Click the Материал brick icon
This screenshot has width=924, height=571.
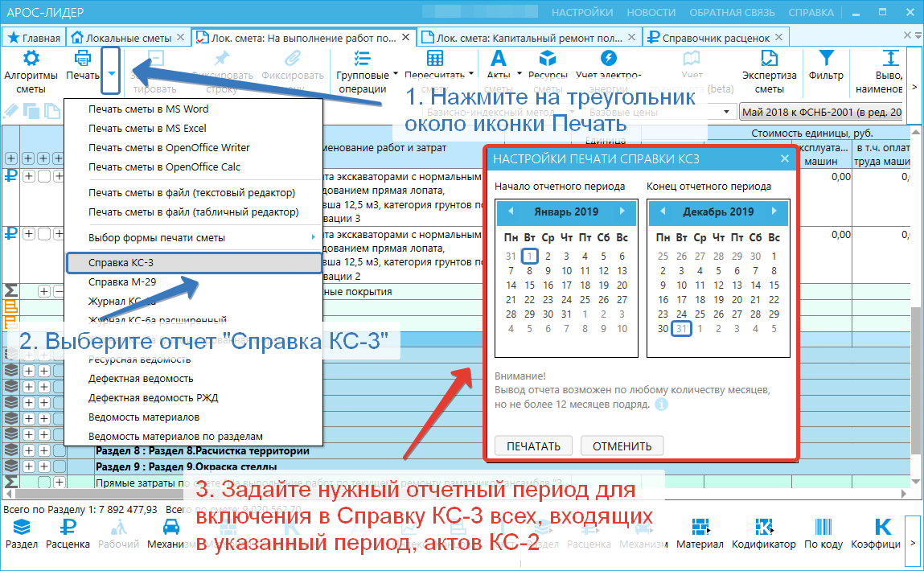(x=700, y=526)
